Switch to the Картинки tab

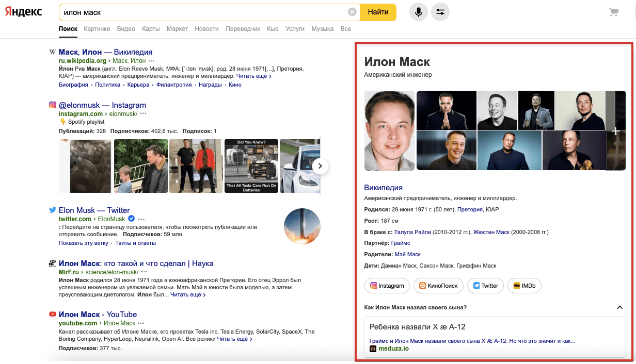tap(97, 29)
